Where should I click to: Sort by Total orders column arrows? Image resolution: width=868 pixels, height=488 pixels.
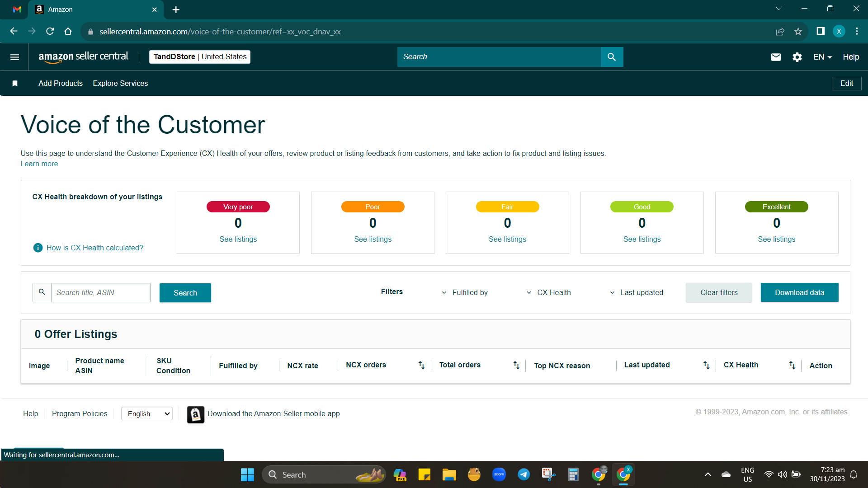click(x=516, y=365)
